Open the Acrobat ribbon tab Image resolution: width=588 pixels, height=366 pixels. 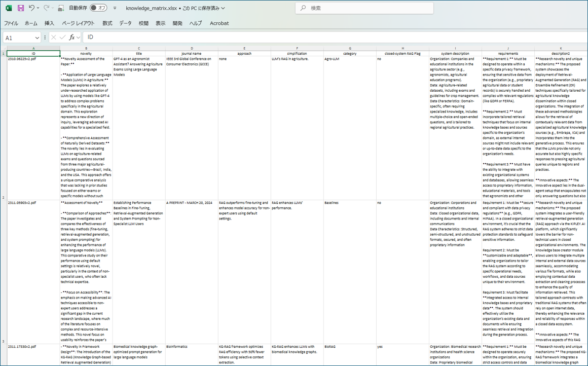(219, 23)
